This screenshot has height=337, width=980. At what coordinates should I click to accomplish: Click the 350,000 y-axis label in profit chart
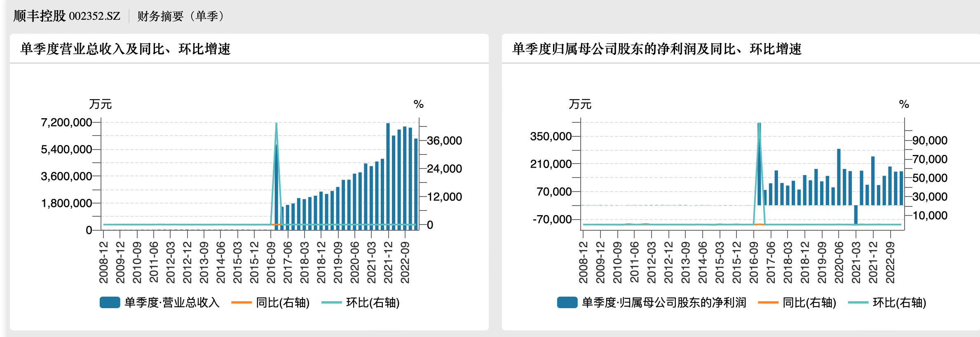551,136
